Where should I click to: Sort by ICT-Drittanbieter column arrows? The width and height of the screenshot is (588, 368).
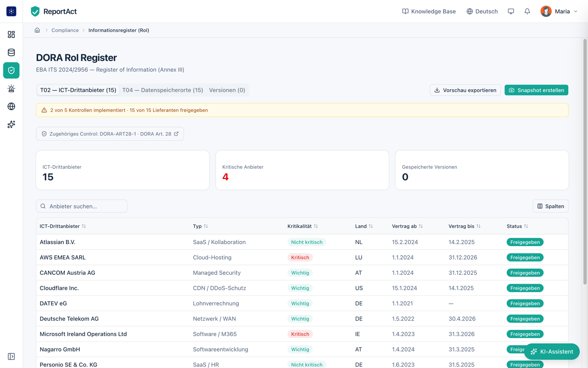(x=84, y=226)
